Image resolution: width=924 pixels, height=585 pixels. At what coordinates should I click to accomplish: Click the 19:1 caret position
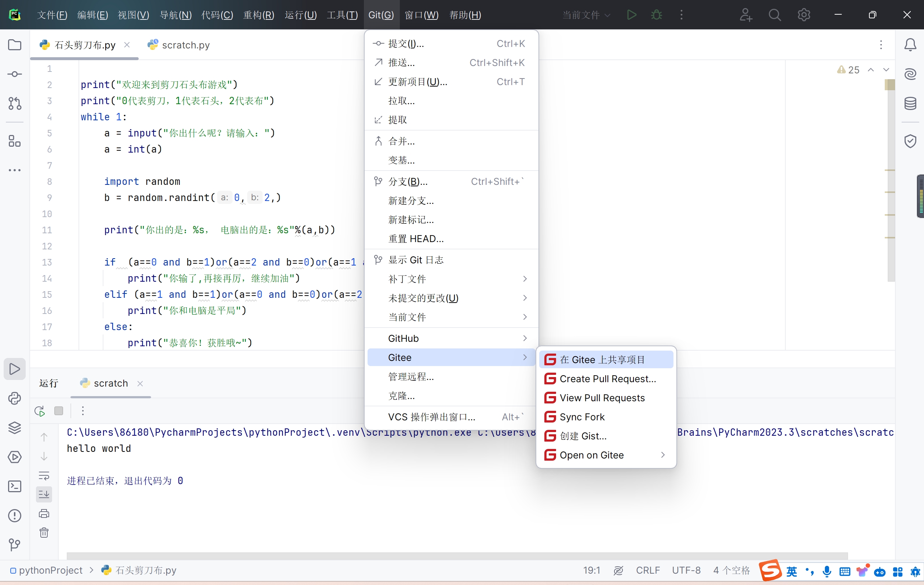[x=591, y=570]
